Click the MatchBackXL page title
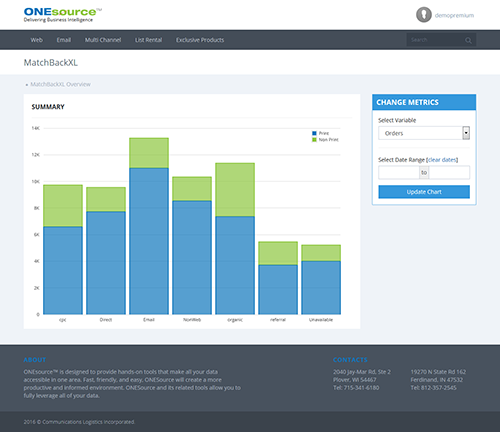This screenshot has height=432, width=500. coord(51,63)
